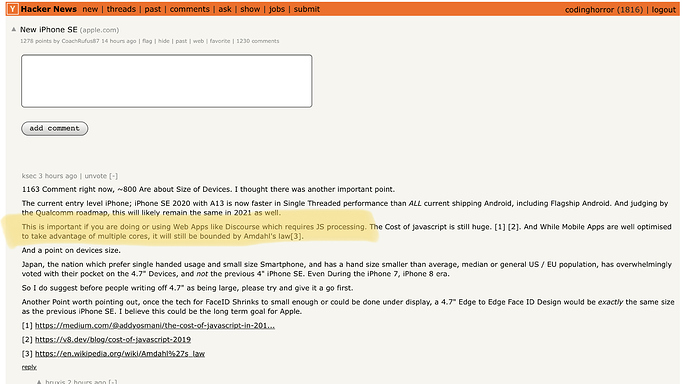Click the text 'And a point on devices size.'
Image resolution: width=690 pixels, height=384 pixels.
click(71, 250)
